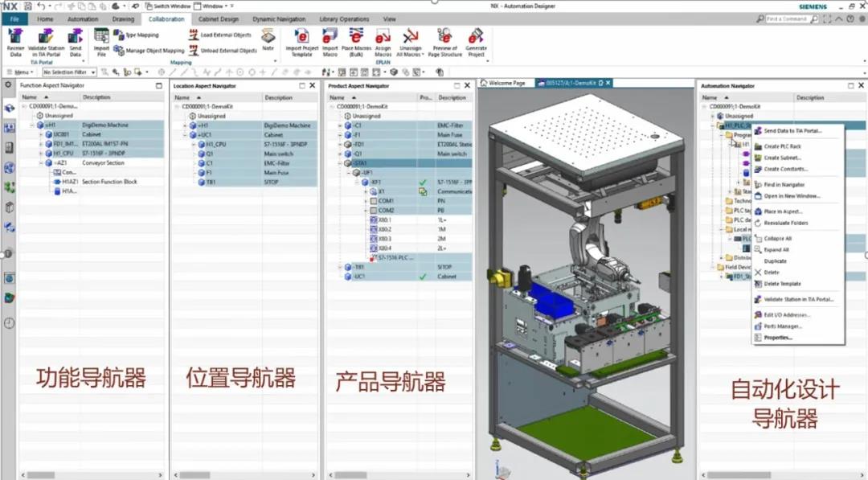This screenshot has width=868, height=480.
Task: Select H1_CPU row in Function Aspect Navigator
Action: click(92, 154)
